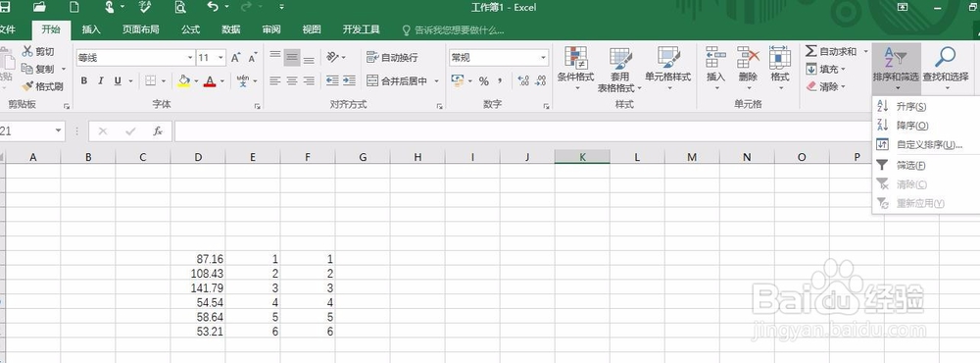Click the Copy (复制) icon
Viewport: 980px width, 363px height.
[26, 69]
